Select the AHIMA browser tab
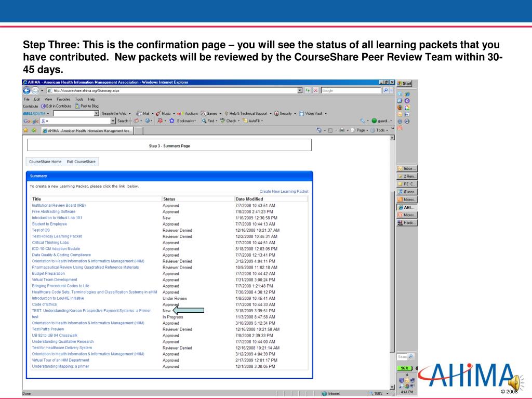The height and width of the screenshot is (399, 532). (87, 130)
